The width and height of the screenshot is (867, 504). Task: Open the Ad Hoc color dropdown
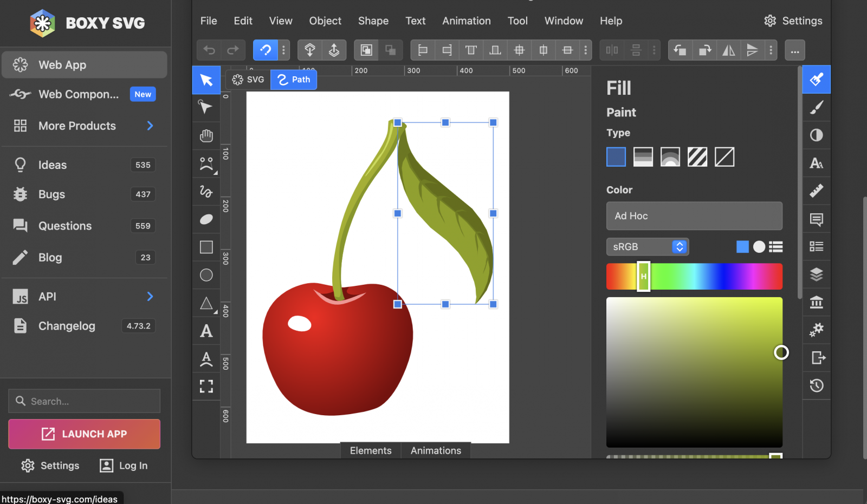694,216
